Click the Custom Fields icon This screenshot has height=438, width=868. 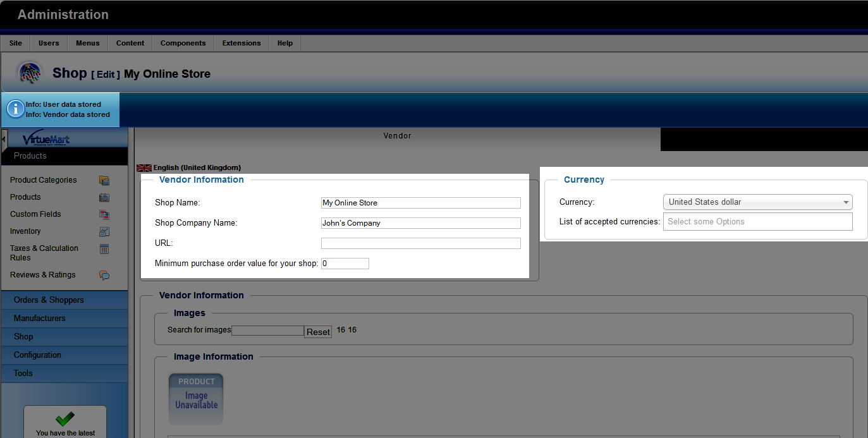tap(104, 214)
